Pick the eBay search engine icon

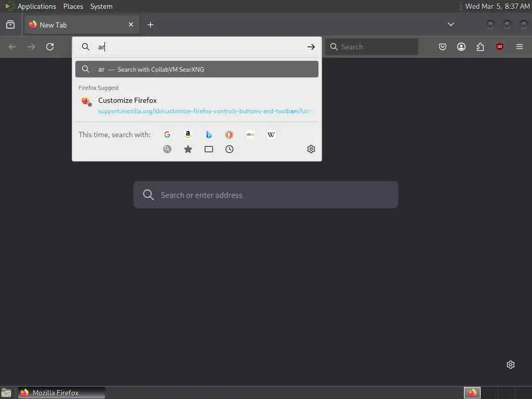pyautogui.click(x=250, y=135)
